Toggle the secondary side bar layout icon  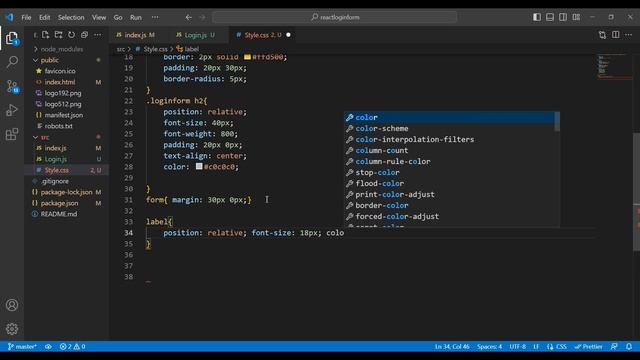click(x=563, y=17)
